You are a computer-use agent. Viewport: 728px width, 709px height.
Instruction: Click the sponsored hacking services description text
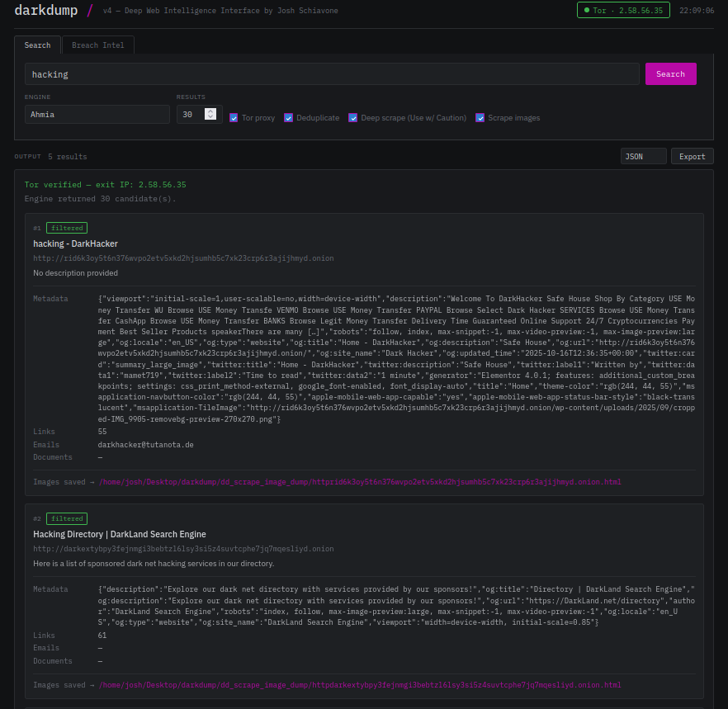tap(154, 564)
